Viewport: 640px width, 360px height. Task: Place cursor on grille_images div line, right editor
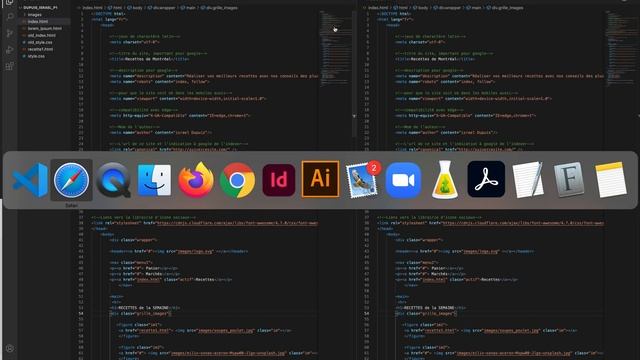(426, 313)
